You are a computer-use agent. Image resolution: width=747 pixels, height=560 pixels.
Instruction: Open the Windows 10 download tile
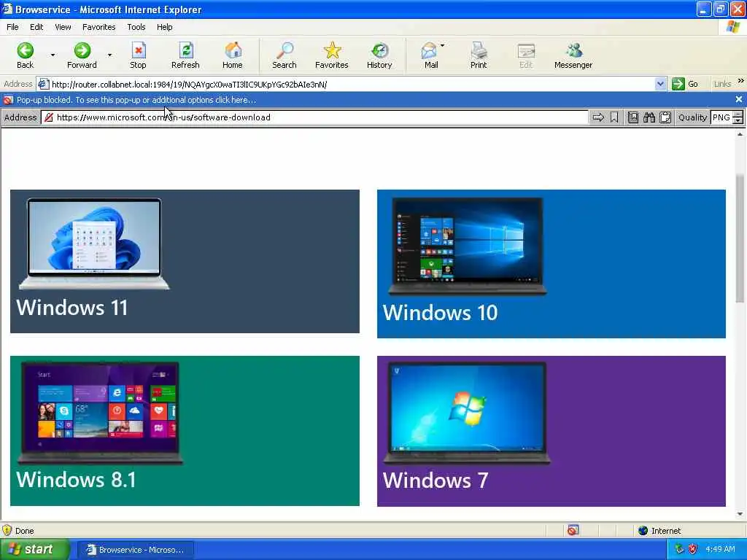pyautogui.click(x=551, y=264)
